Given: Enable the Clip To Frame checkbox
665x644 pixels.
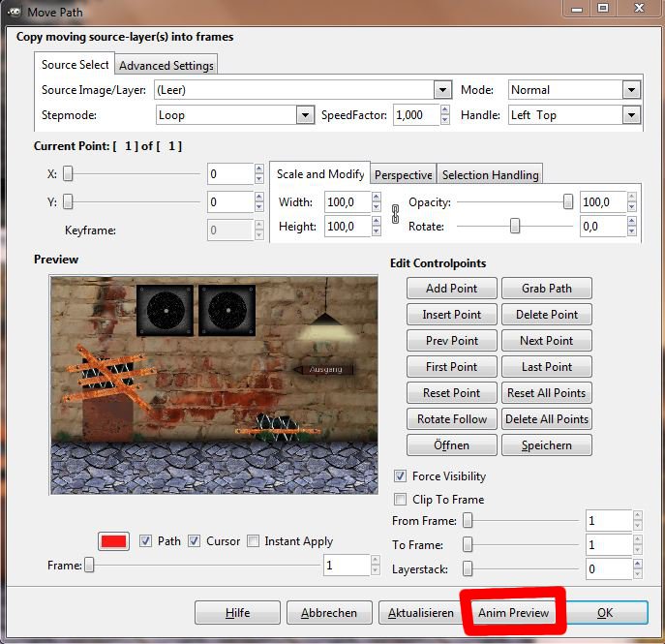Looking at the screenshot, I should [x=400, y=500].
